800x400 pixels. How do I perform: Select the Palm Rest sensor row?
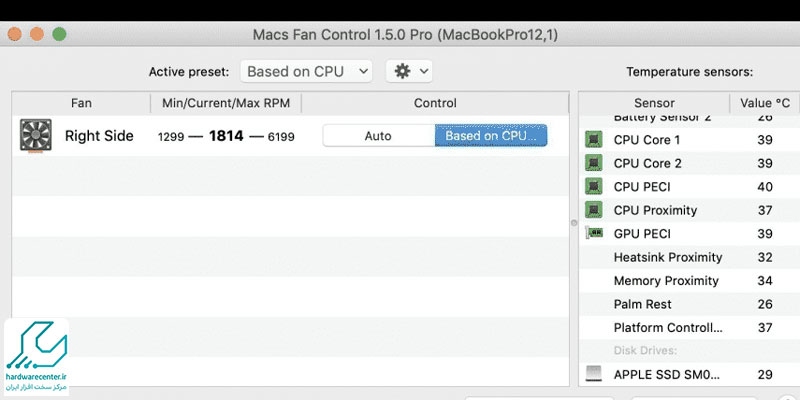pos(689,304)
